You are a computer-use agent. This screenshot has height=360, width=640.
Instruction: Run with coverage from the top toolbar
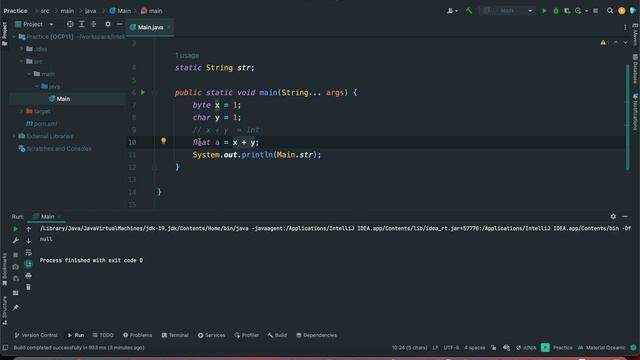[567, 11]
